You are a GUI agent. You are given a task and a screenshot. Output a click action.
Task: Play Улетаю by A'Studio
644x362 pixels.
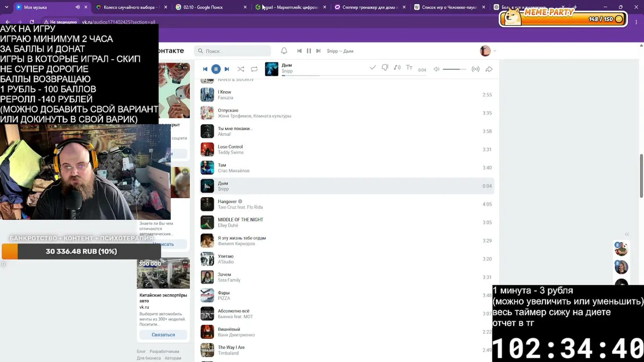[347, 259]
